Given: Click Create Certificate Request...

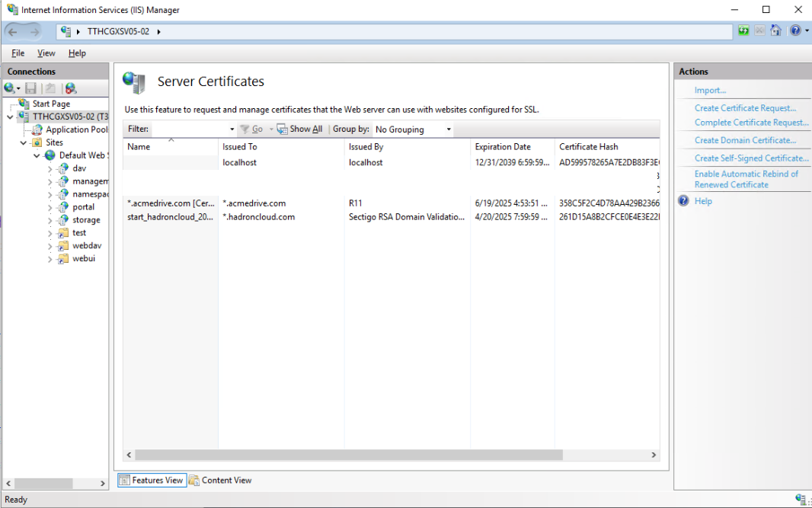Looking at the screenshot, I should click(745, 108).
